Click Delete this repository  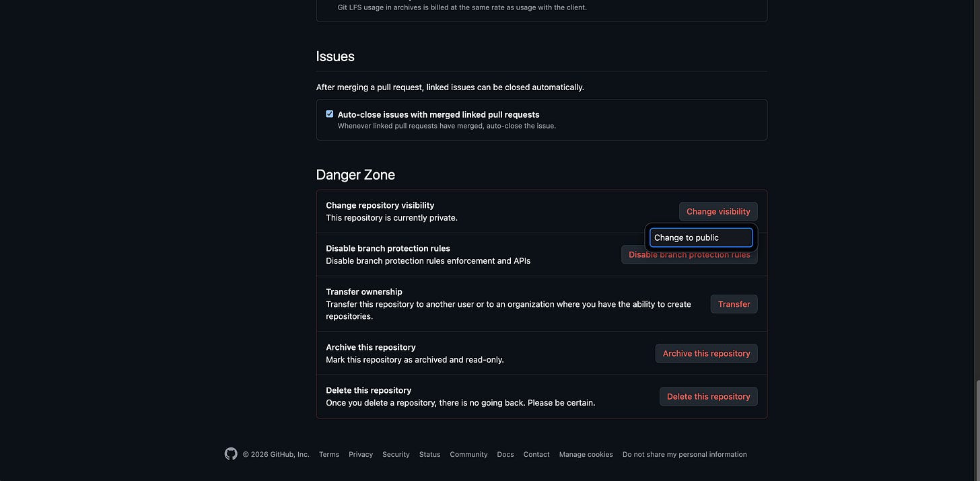[x=708, y=395]
